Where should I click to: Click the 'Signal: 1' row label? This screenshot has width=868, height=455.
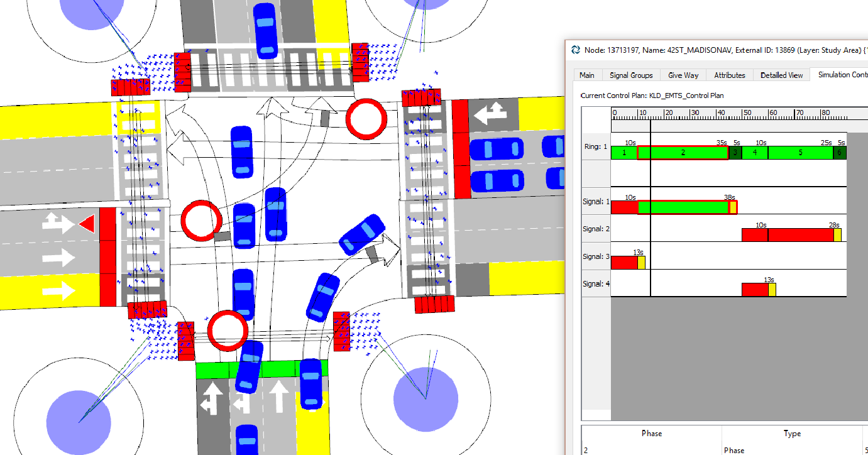[x=596, y=202]
